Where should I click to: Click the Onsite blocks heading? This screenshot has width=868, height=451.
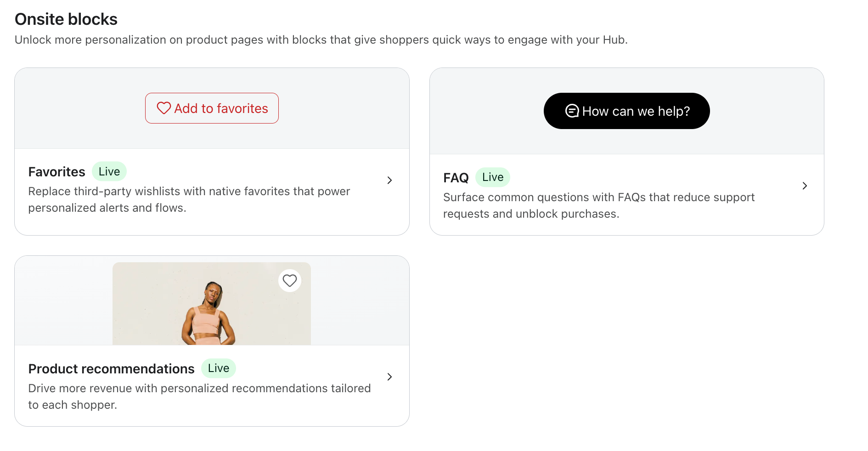(66, 19)
